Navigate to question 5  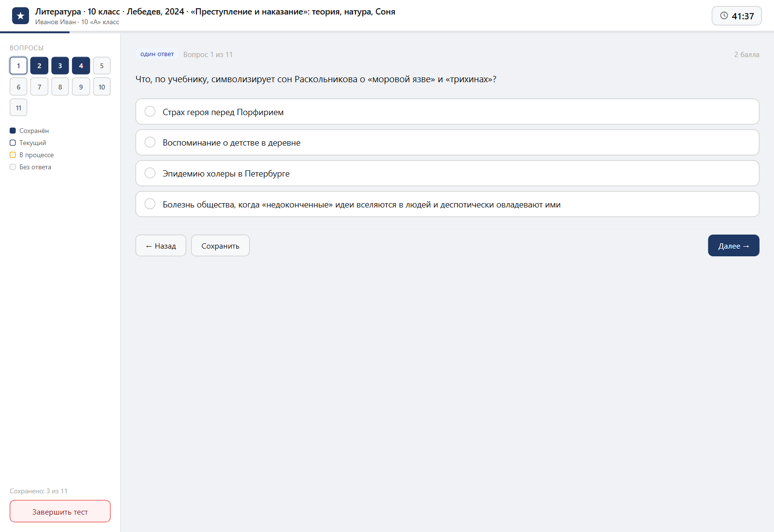click(x=102, y=66)
